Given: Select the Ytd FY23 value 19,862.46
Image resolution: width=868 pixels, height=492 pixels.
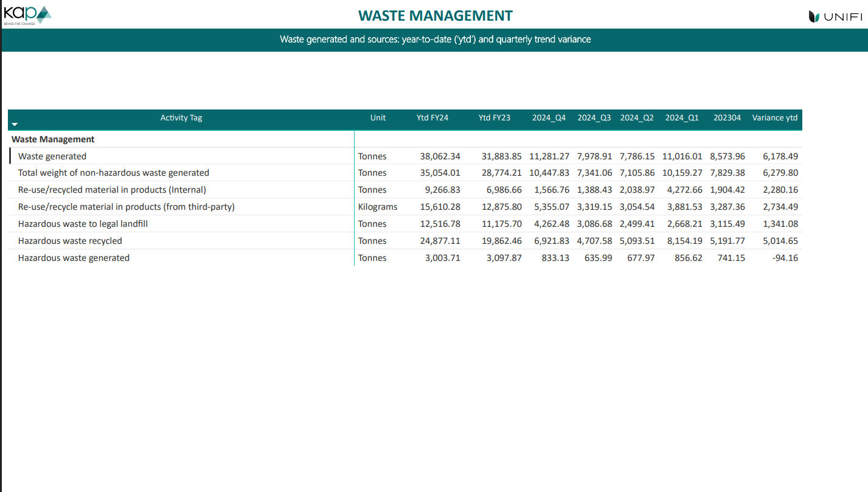Looking at the screenshot, I should coord(502,241).
